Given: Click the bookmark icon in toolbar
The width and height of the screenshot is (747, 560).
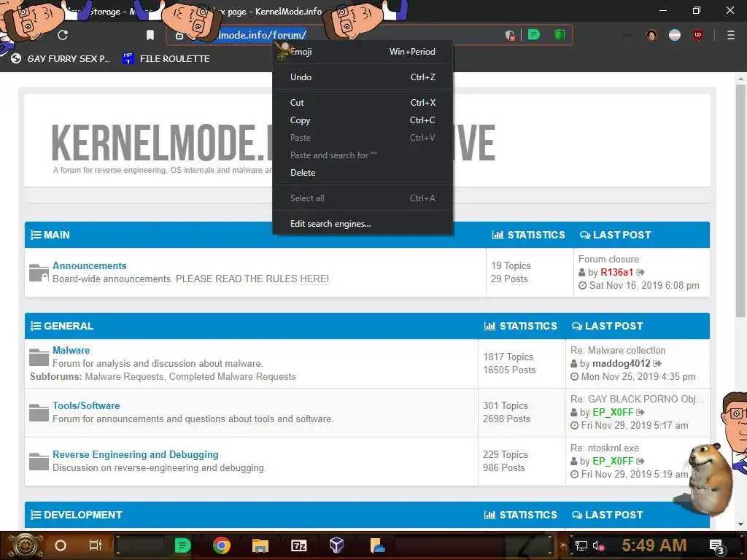Looking at the screenshot, I should coord(150,35).
